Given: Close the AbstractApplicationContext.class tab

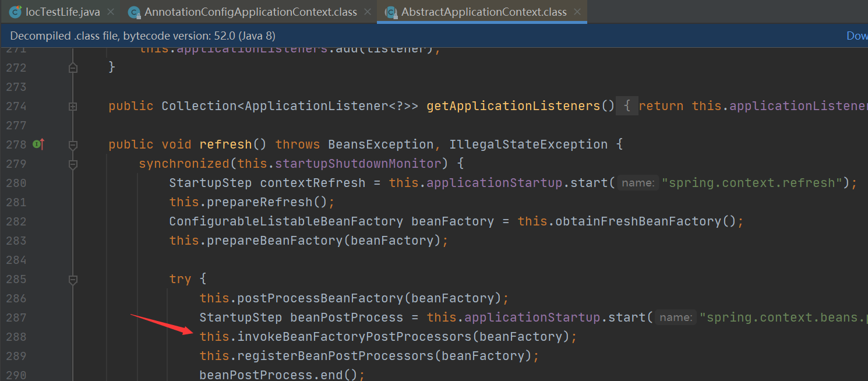Looking at the screenshot, I should click(577, 12).
